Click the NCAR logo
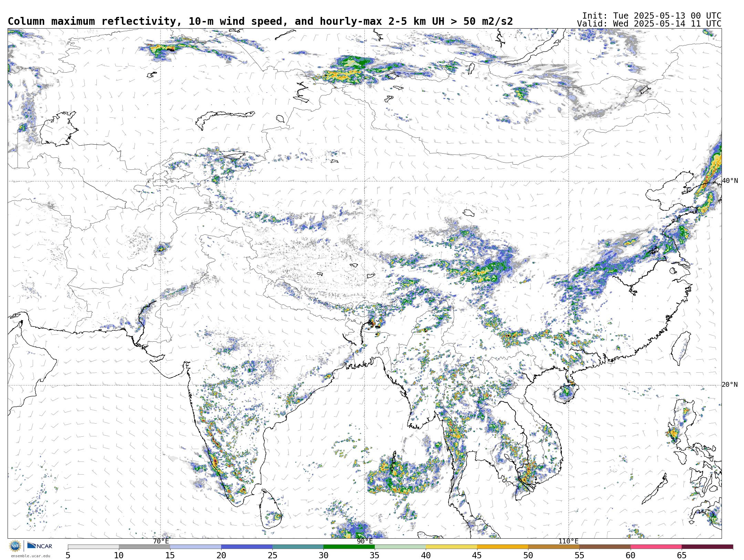 [40, 546]
